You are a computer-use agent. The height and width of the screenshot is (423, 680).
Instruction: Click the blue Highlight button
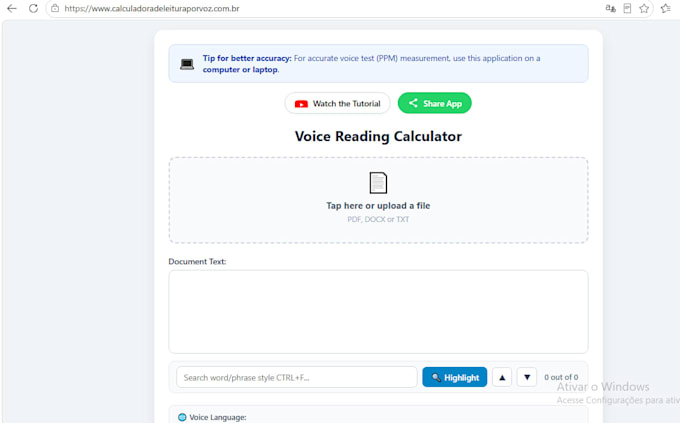pos(454,377)
